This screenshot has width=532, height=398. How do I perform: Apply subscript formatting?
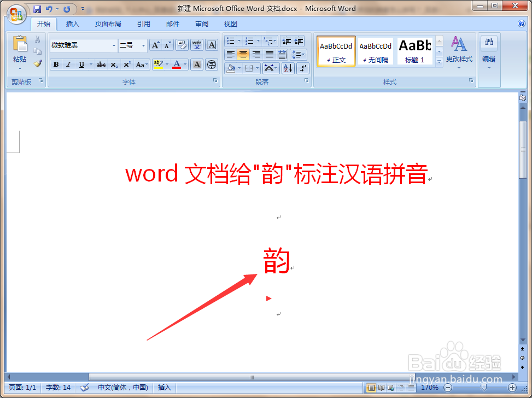(114, 65)
